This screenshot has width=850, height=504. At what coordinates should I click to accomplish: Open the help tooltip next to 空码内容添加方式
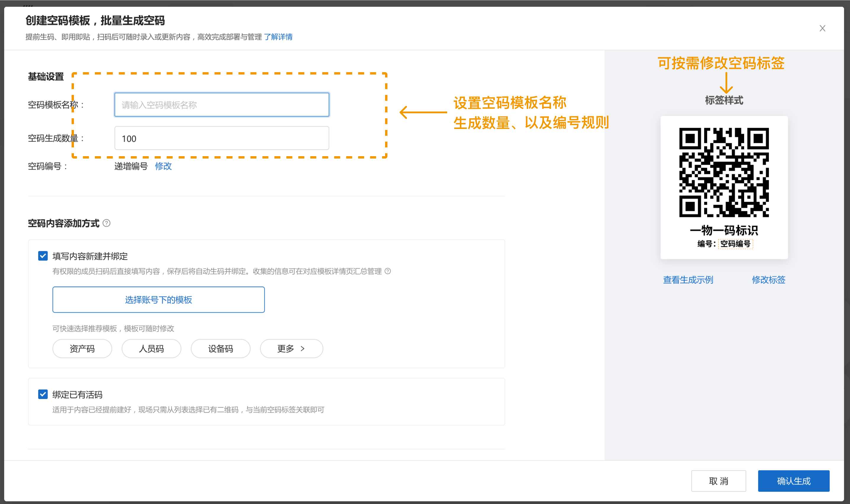pos(107,223)
